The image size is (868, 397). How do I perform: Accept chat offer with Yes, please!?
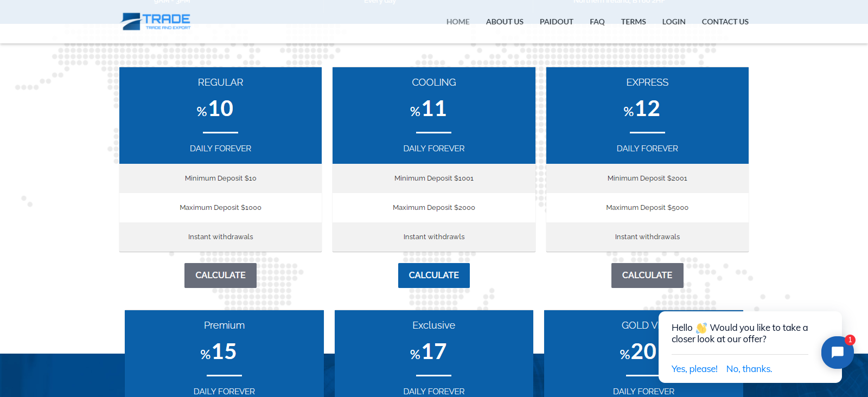pyautogui.click(x=694, y=369)
